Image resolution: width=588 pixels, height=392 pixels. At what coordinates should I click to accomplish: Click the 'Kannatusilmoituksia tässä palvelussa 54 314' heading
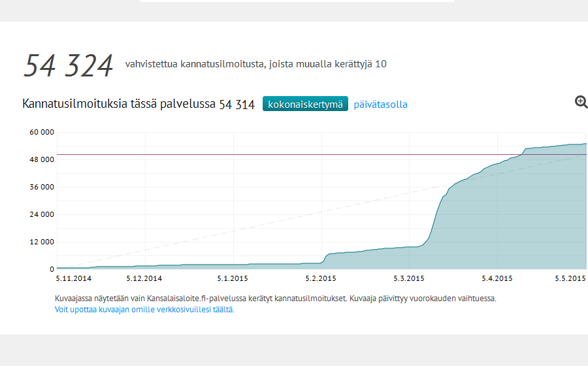point(139,104)
